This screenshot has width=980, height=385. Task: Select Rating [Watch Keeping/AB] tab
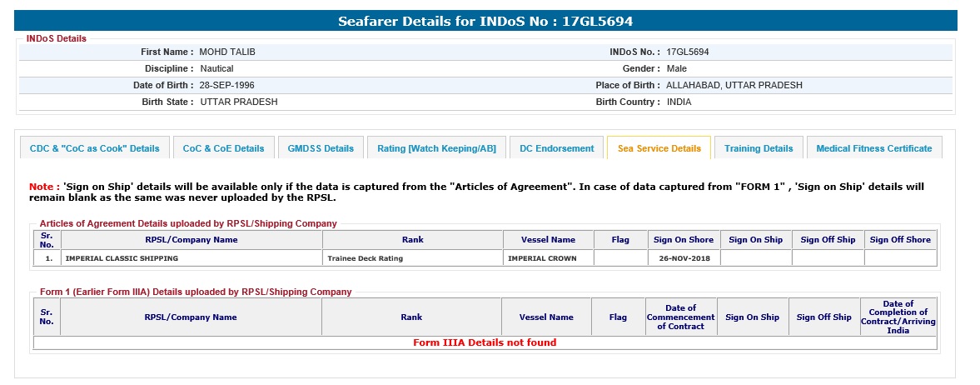point(436,148)
